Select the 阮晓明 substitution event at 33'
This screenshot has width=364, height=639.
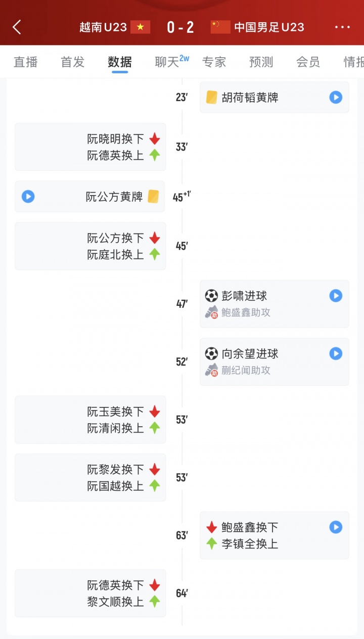click(x=90, y=147)
